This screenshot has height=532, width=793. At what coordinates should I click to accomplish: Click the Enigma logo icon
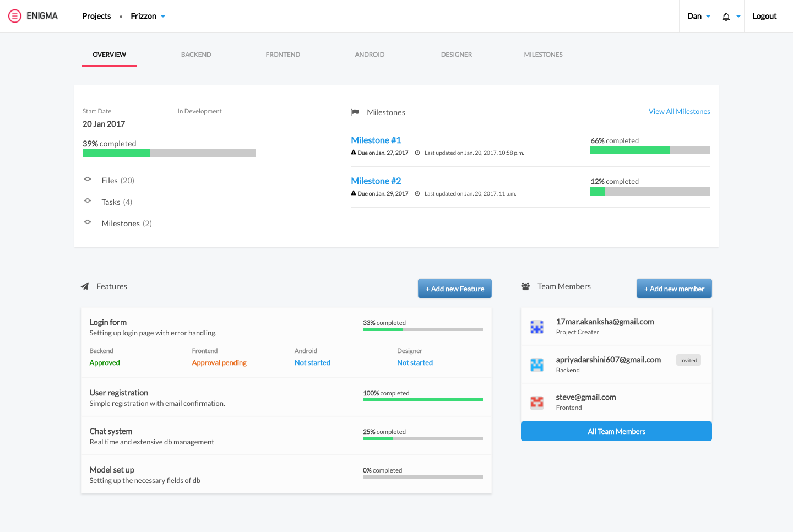pos(15,16)
